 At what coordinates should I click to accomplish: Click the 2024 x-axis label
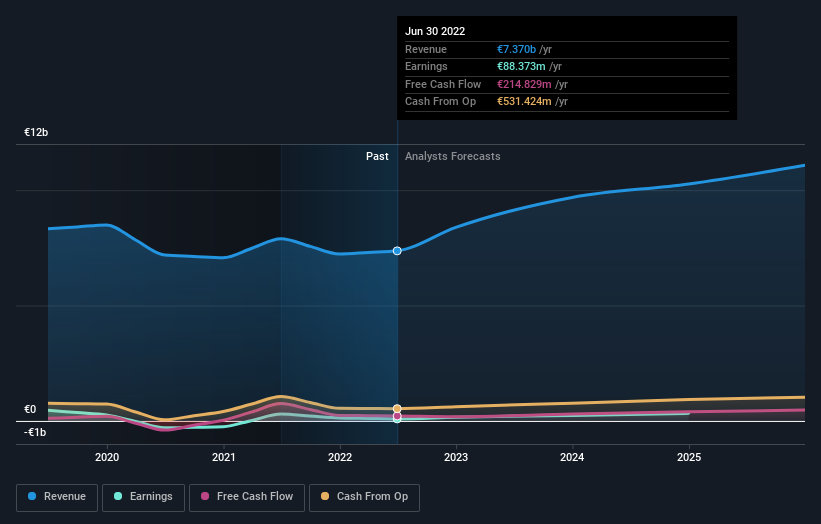(x=572, y=457)
